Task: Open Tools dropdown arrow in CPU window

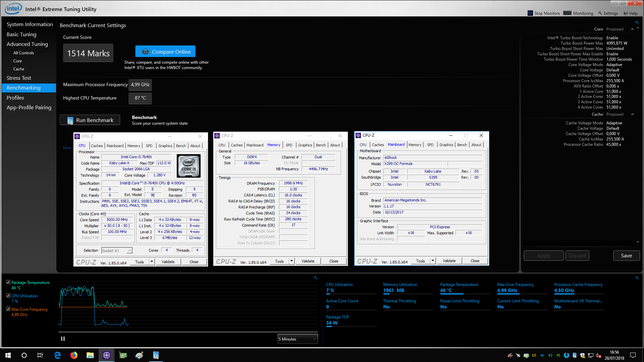Action: [152, 262]
